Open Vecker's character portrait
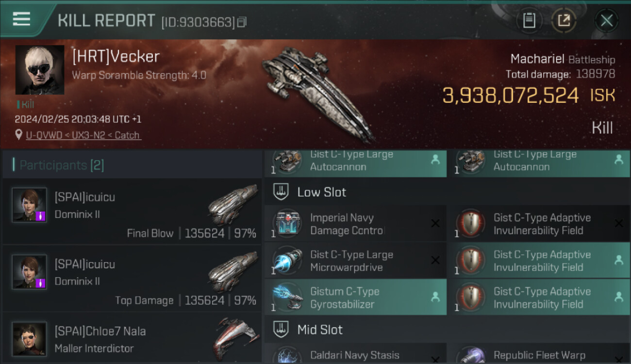631x364 pixels. (40, 70)
